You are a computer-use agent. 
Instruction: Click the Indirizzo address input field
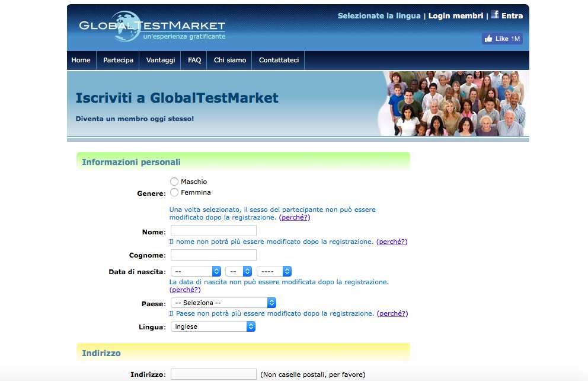pos(213,374)
